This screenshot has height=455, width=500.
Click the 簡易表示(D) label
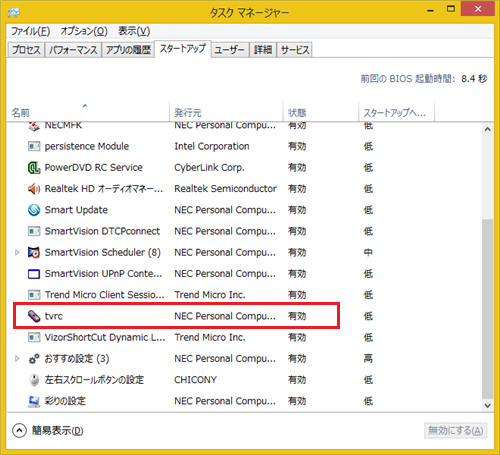(x=57, y=431)
